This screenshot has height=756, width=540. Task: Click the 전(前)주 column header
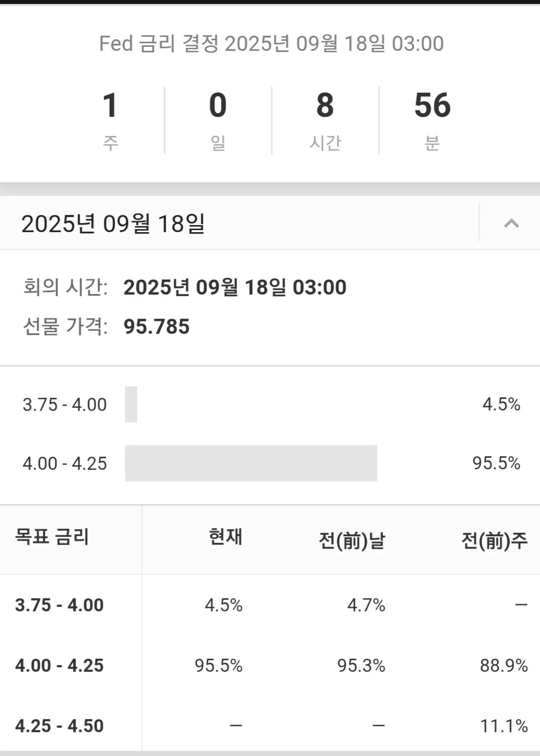click(x=494, y=540)
